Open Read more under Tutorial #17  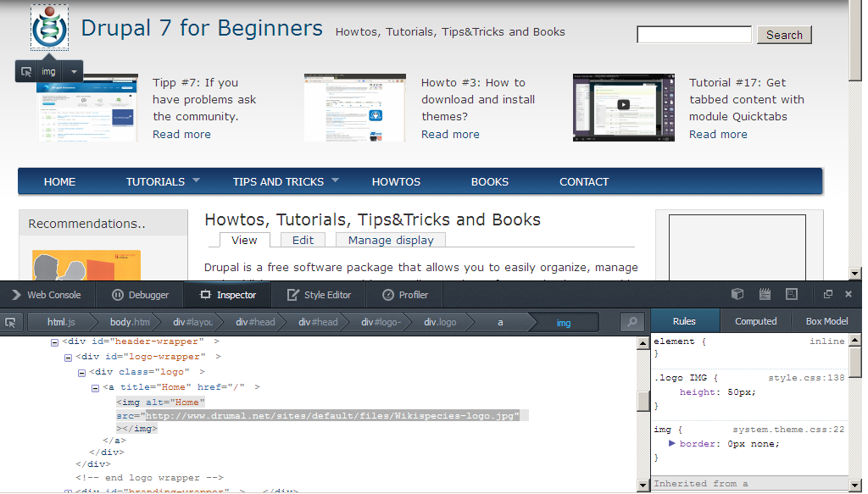(718, 134)
